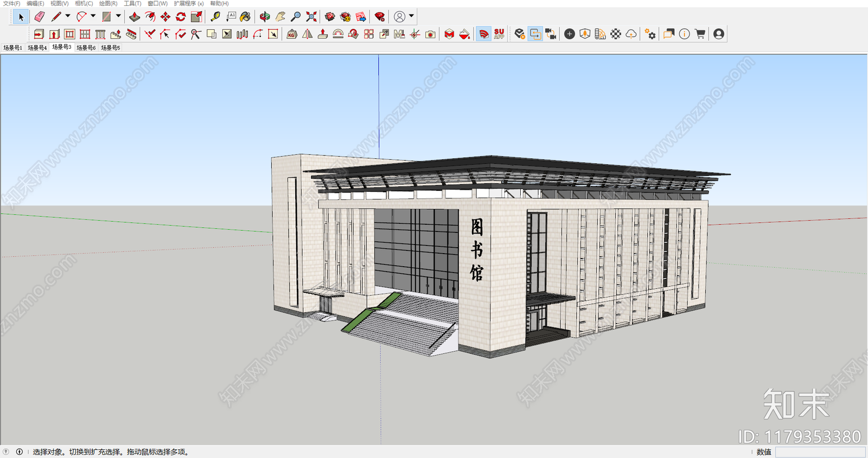This screenshot has height=458, width=868.
Task: Open the 绘图(R) menu
Action: click(x=108, y=4)
